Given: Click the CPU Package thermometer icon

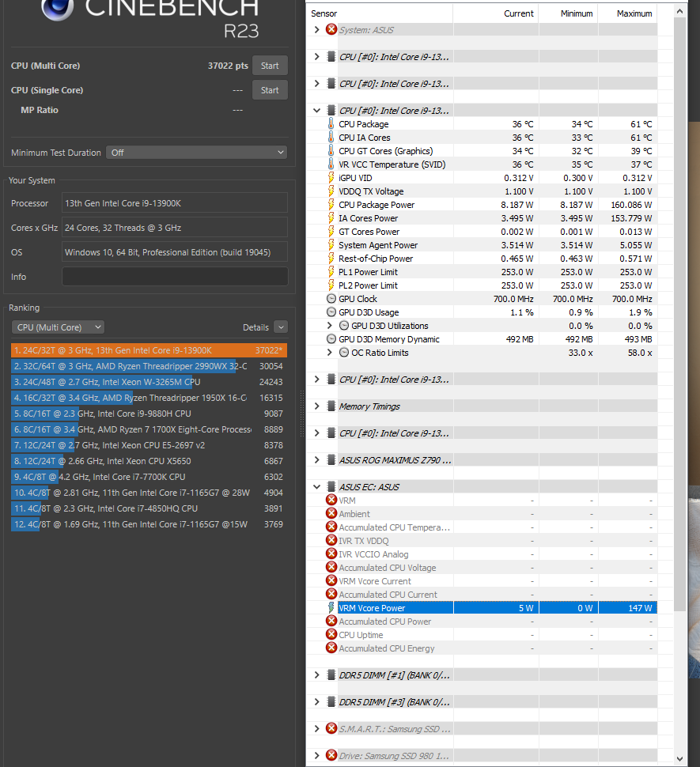Looking at the screenshot, I should click(x=331, y=124).
